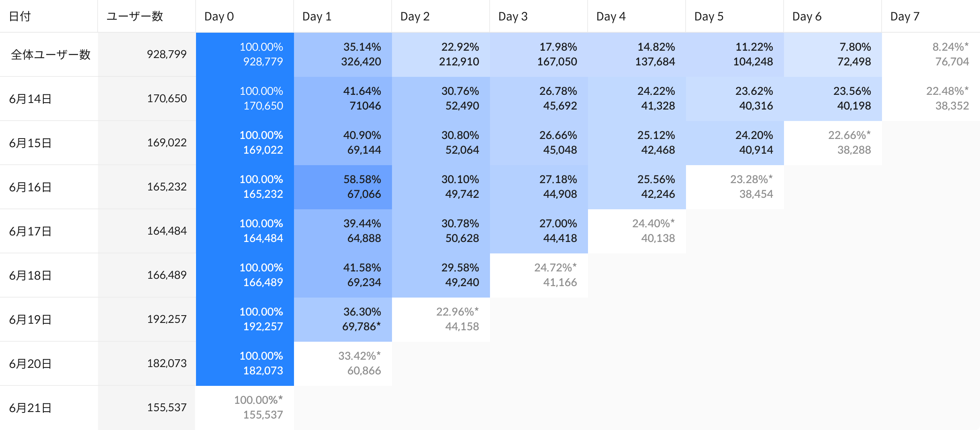Viewport: 980px width, 430px height.
Task: Click the 24.20% Day 5 cell
Action: tap(735, 143)
